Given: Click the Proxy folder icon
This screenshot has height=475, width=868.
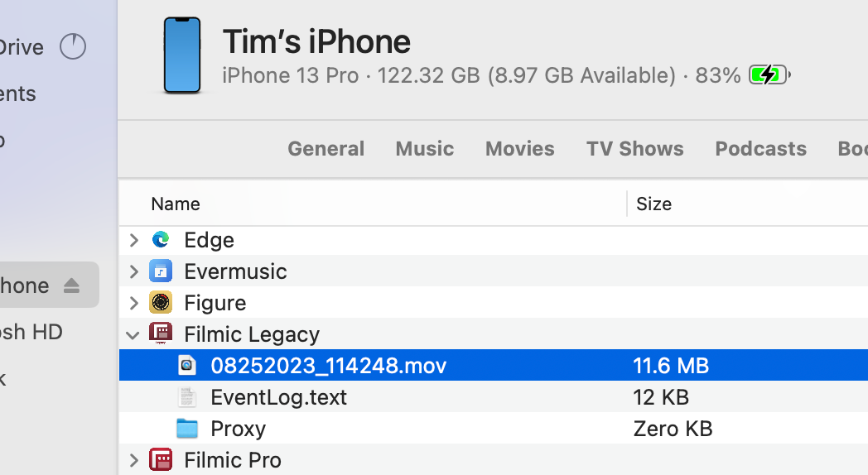Looking at the screenshot, I should coord(187,429).
